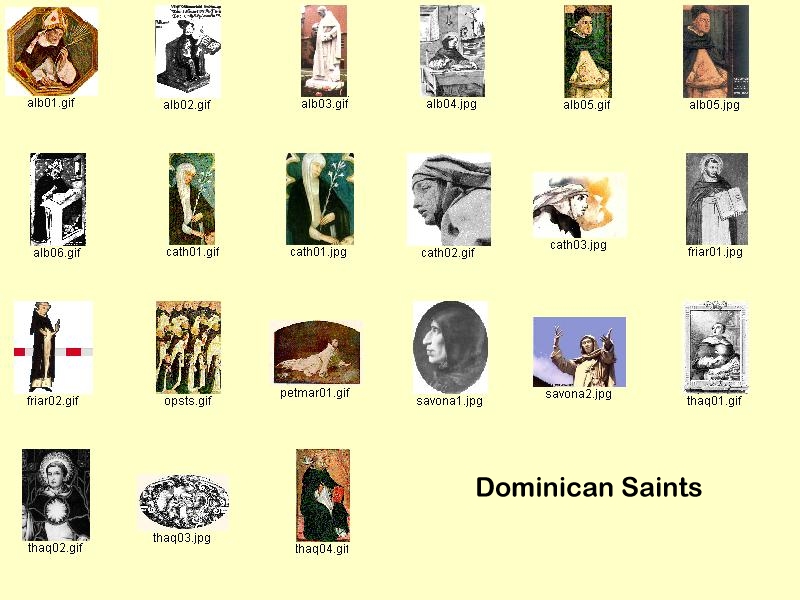Viewport: 800px width, 600px height.
Task: Open the alb05.jpg portrait thumbnail
Action: click(716, 52)
